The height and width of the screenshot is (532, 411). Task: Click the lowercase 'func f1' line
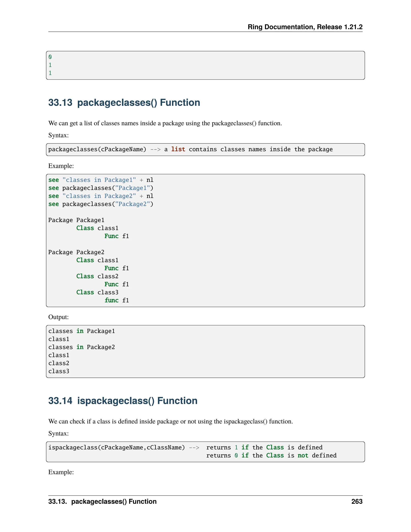117,300
